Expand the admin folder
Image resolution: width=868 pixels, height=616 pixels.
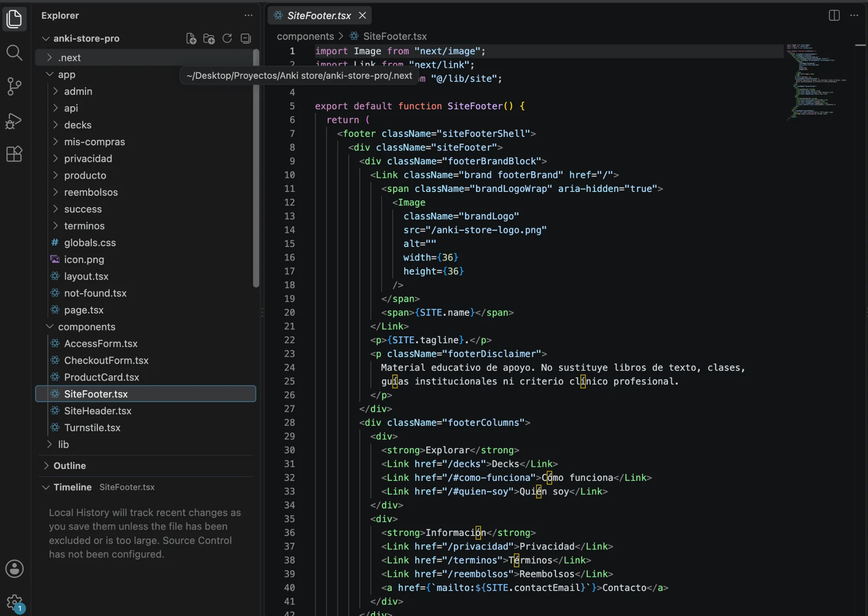coord(145,91)
